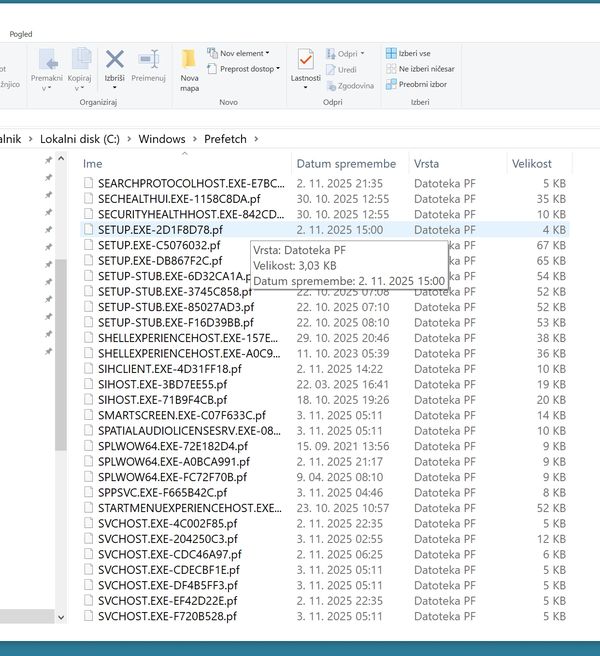Click Preobrni izbor (invert selection)
Screen dimensions: 600x656
tap(422, 84)
